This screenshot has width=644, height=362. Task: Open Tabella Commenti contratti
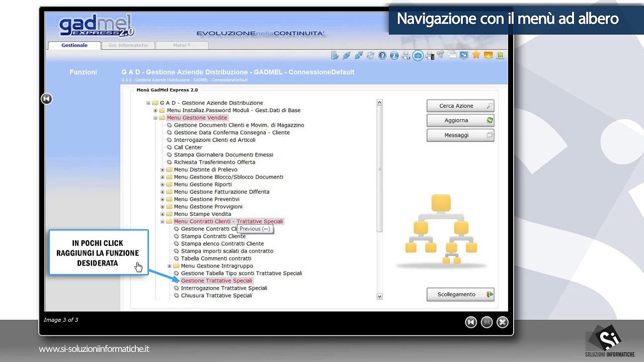click(216, 258)
